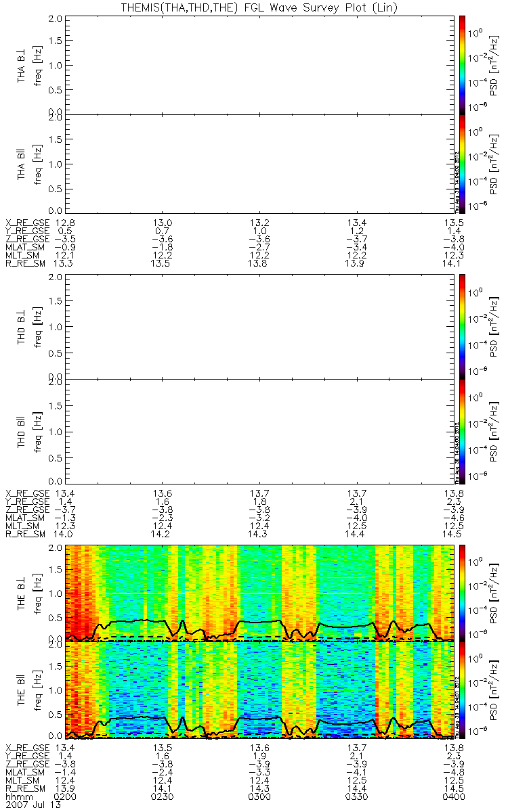This screenshot has height=812, width=508.
Task: Click the THE B∥ spectrogram panel
Action: (x=260, y=691)
